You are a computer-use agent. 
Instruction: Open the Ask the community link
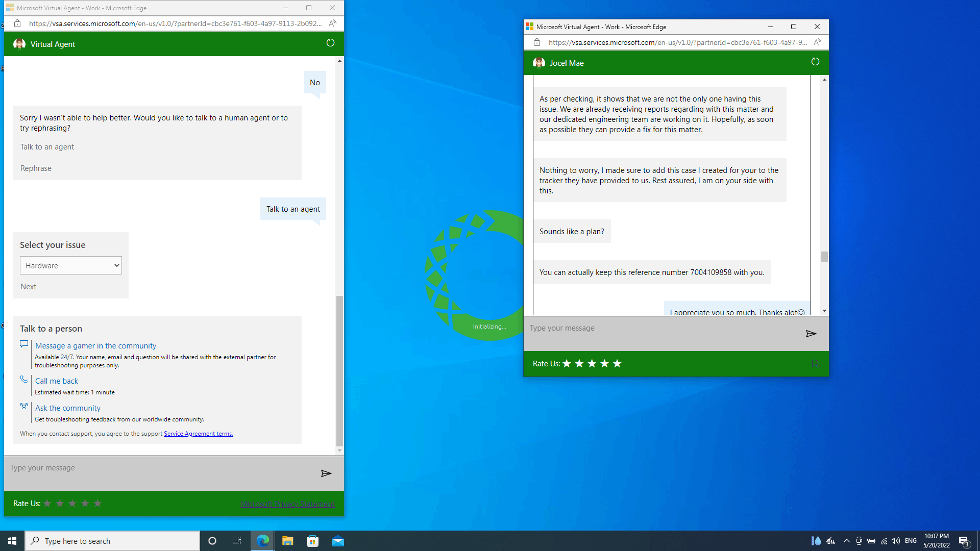[x=68, y=408]
